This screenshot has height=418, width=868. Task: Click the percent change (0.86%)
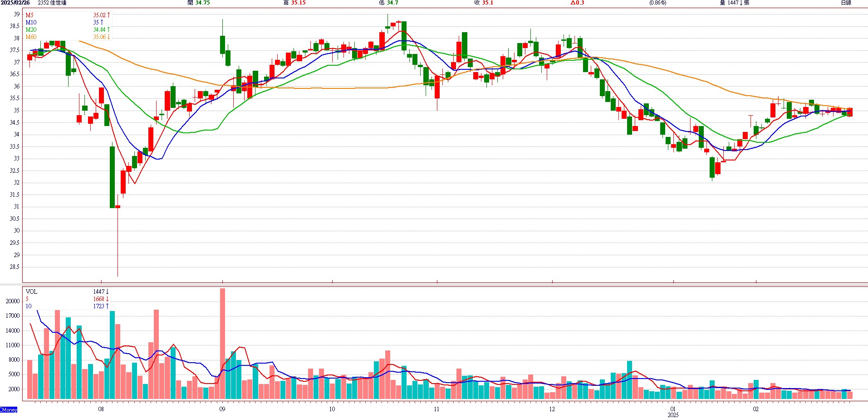coord(657,3)
